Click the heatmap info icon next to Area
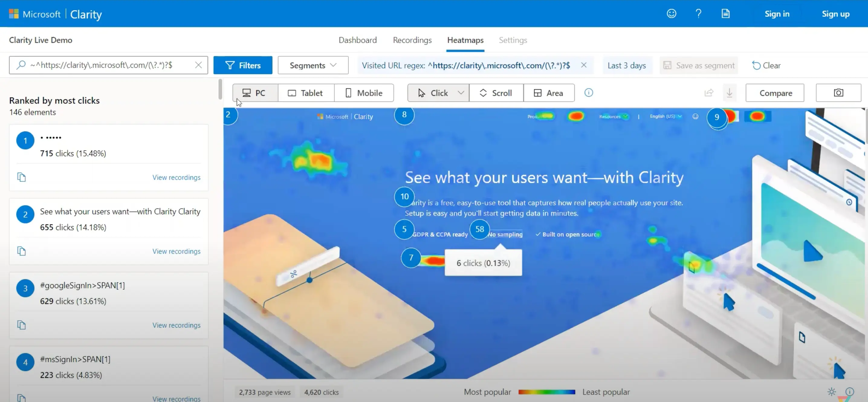Viewport: 868px width, 402px height. click(589, 92)
